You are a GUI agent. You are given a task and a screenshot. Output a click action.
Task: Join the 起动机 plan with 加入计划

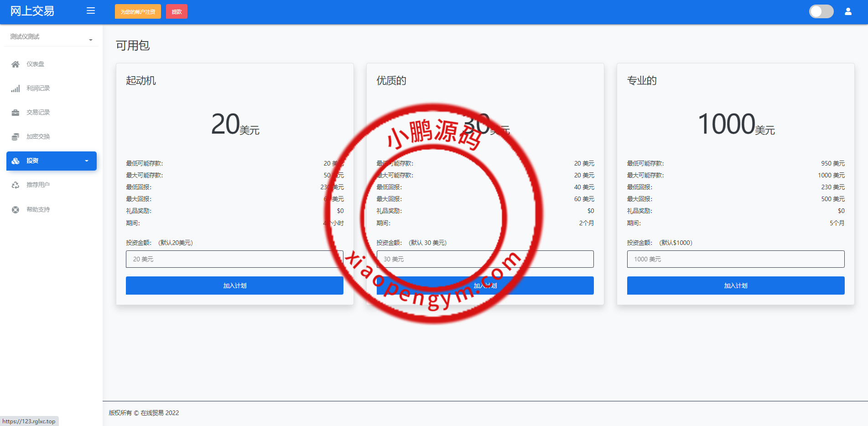tap(234, 286)
